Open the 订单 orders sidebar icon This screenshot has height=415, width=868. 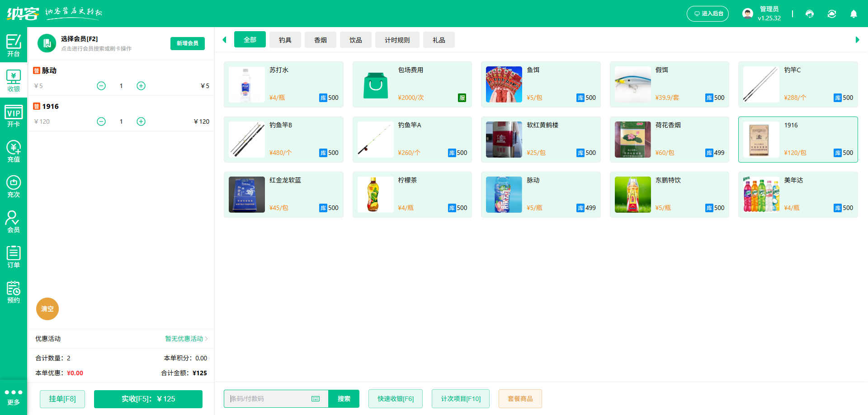click(14, 257)
